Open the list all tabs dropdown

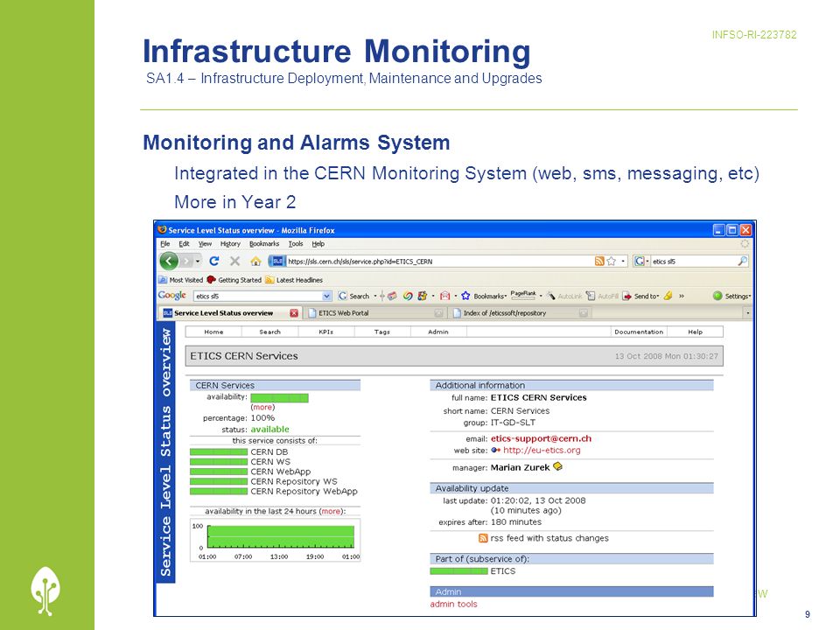(747, 313)
